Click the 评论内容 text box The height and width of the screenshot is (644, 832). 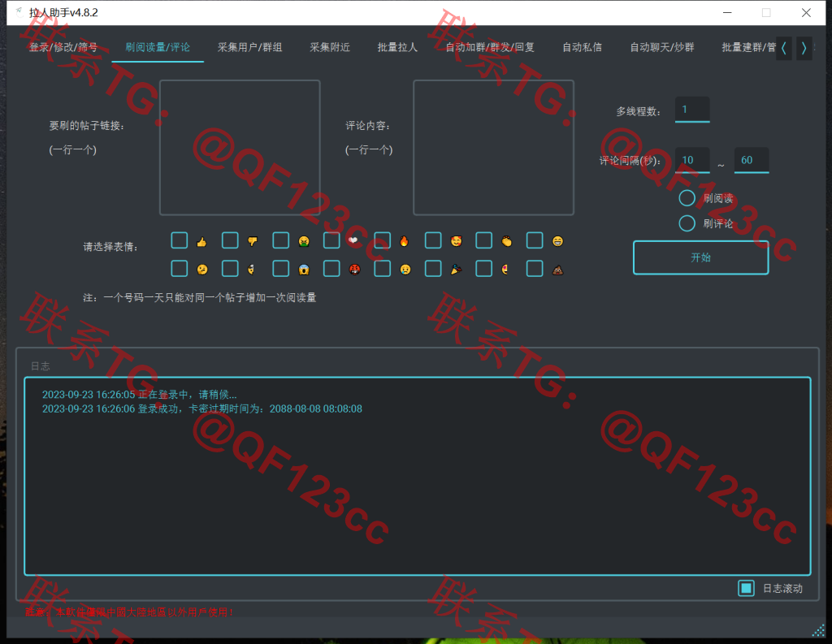coord(493,148)
